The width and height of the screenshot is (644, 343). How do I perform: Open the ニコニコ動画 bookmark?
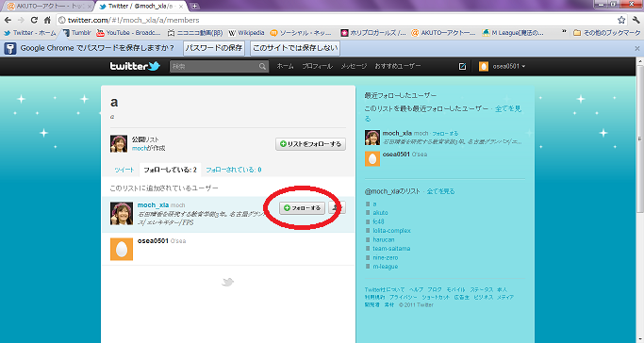195,33
